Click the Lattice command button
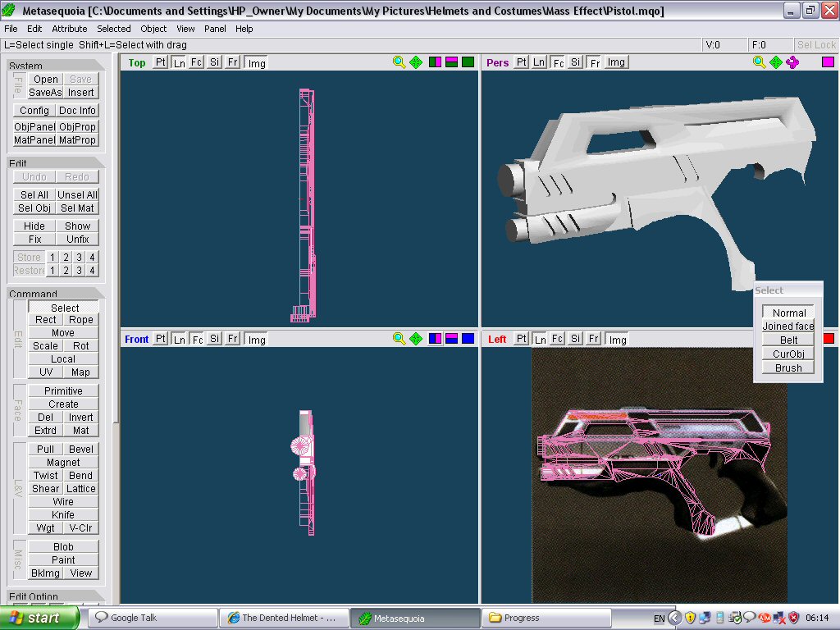The height and width of the screenshot is (630, 840). pos(81,488)
